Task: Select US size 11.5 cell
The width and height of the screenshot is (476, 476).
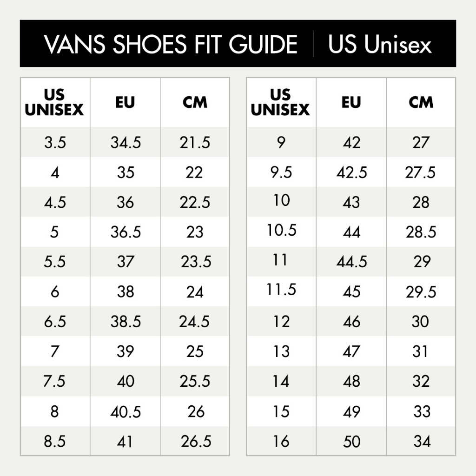Action: (281, 290)
